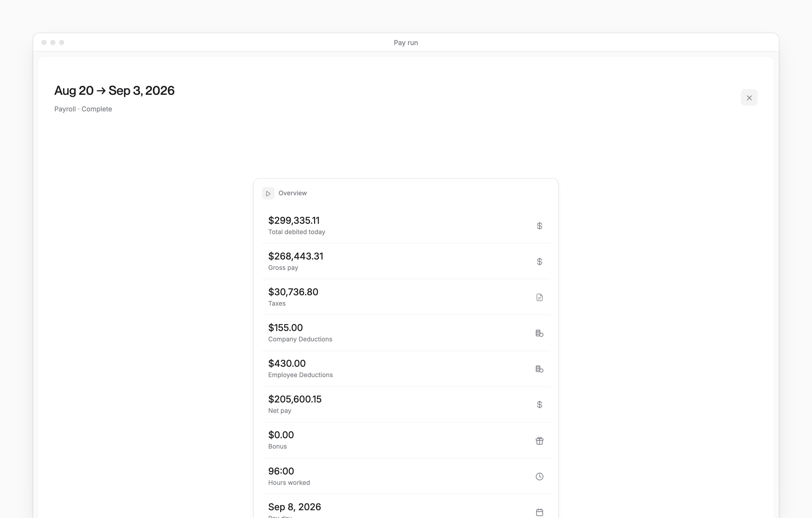Click the calendar icon beside Sep 8, 2026
Image resolution: width=812 pixels, height=518 pixels.
point(539,512)
